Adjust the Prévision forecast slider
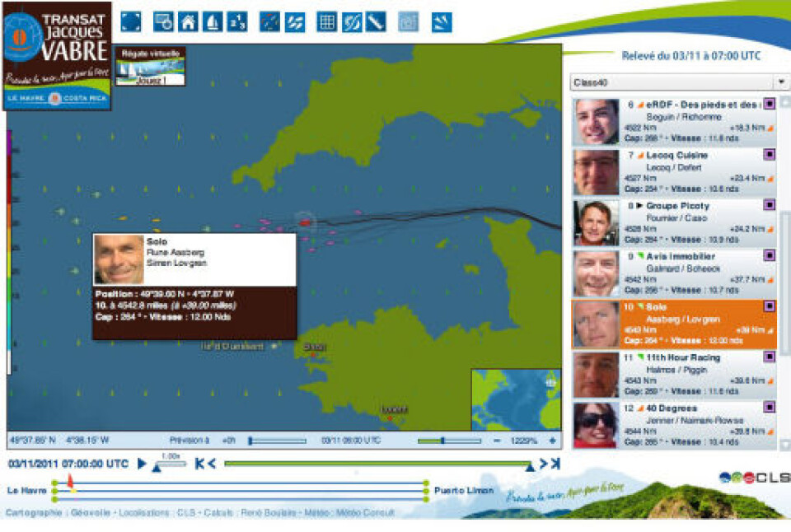Viewport: 791px width, 532px height. (x=277, y=441)
